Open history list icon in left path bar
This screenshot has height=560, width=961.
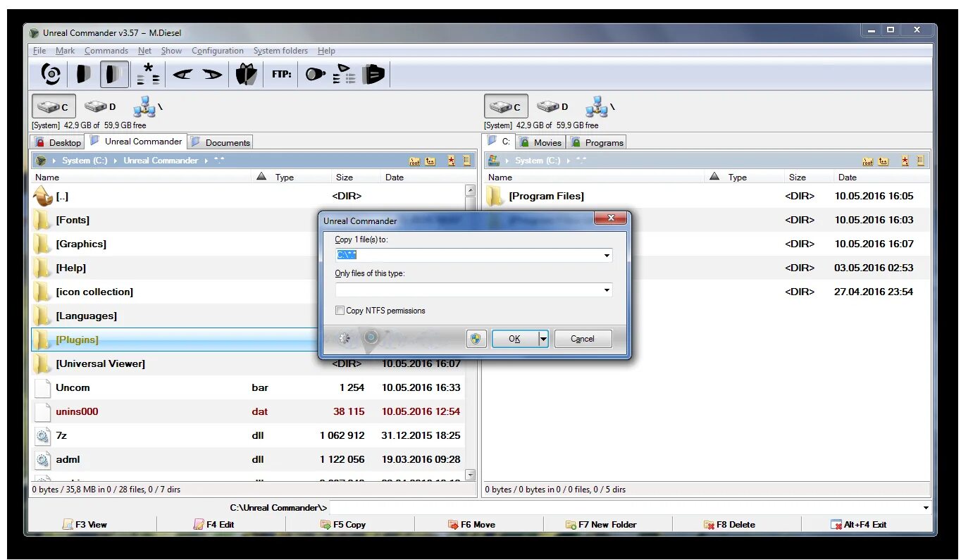coord(466,161)
